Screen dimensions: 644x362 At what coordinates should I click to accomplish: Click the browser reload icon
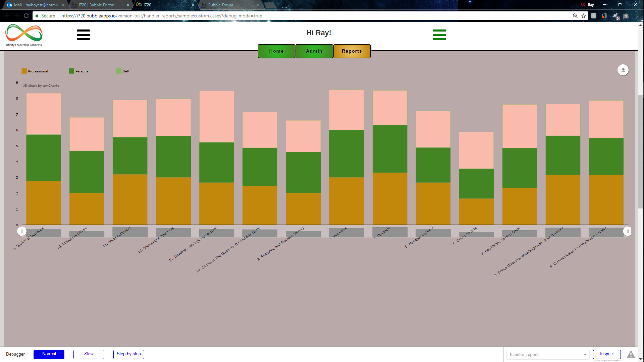[x=26, y=16]
